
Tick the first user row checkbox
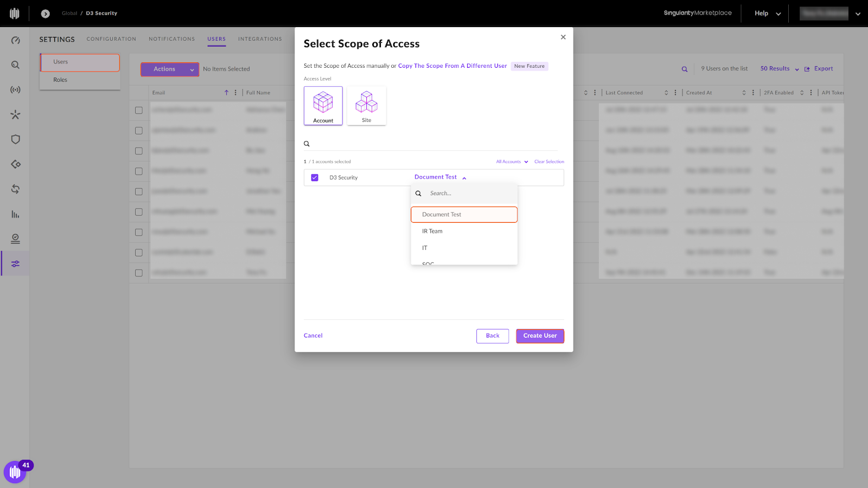coord(139,110)
